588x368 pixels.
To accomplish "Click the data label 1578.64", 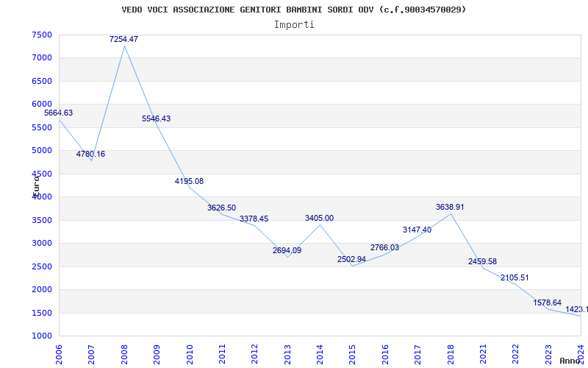I will click(548, 302).
